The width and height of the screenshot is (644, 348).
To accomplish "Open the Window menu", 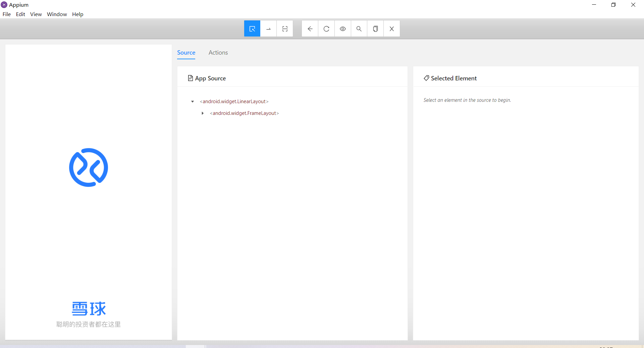I will 57,14.
